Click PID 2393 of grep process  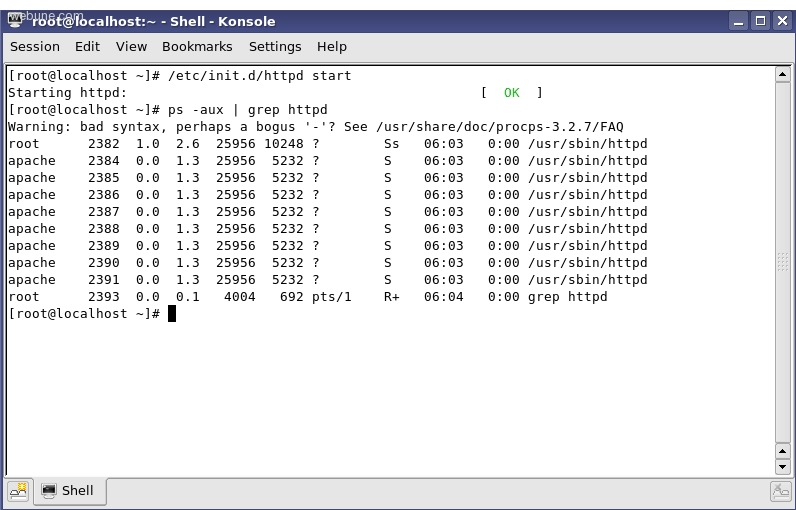point(104,297)
